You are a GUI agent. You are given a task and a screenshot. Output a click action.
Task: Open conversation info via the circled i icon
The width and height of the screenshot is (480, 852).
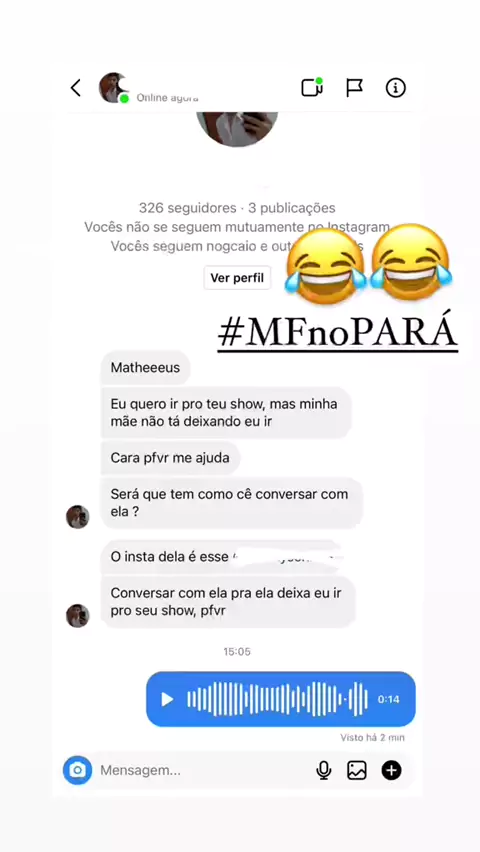point(395,87)
